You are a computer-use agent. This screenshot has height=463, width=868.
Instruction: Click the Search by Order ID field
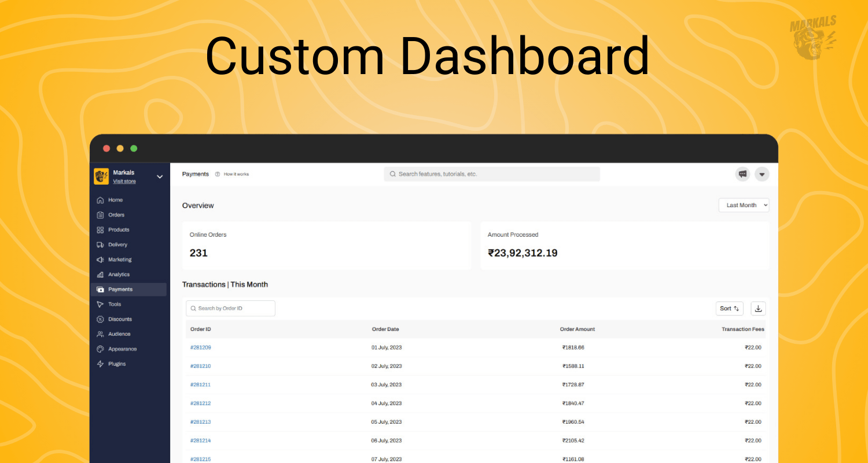[x=230, y=308]
